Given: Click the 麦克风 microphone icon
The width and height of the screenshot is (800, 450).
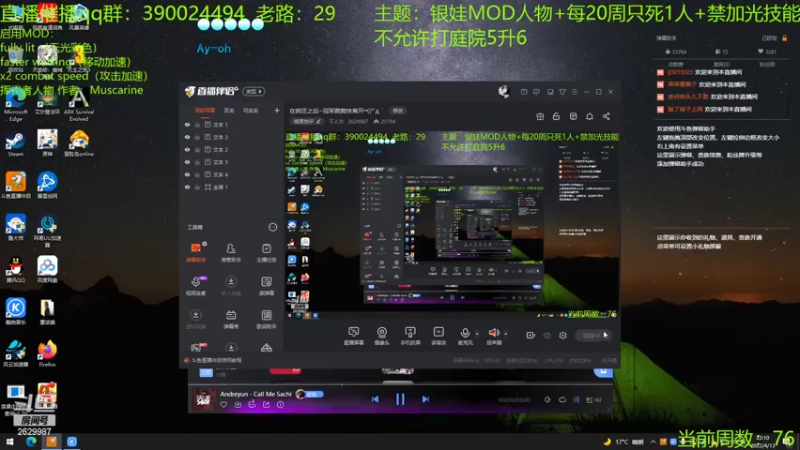Looking at the screenshot, I should tap(465, 335).
